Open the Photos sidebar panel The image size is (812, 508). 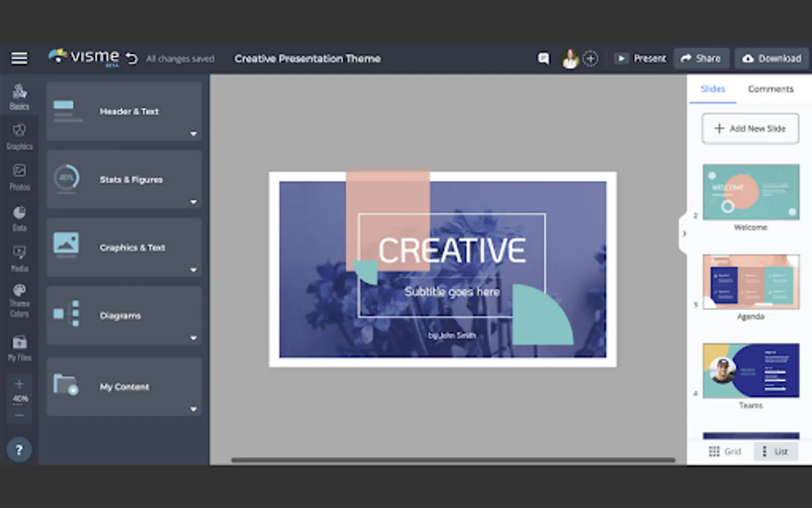[19, 177]
